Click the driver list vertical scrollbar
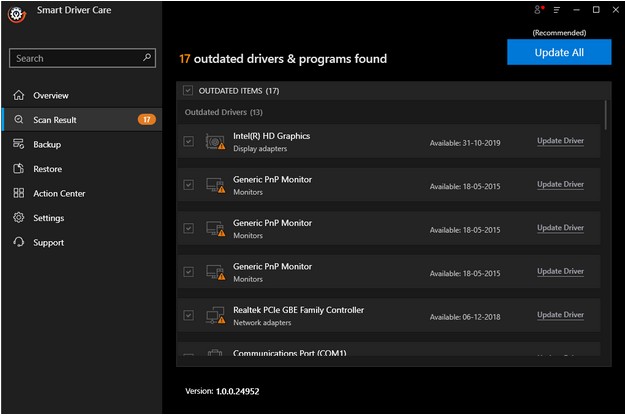This screenshot has height=418, width=625. click(606, 115)
